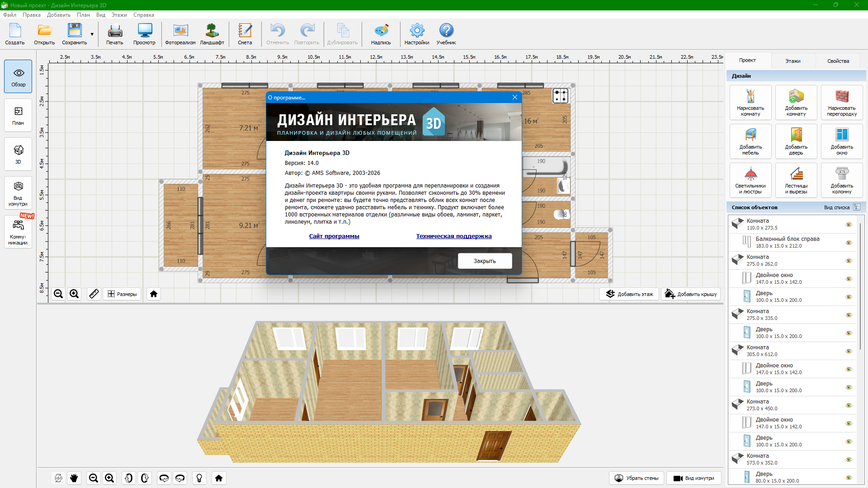Collapse the Комната 275.0 x 262.0 tree item
The image size is (868, 488).
pos(737,260)
